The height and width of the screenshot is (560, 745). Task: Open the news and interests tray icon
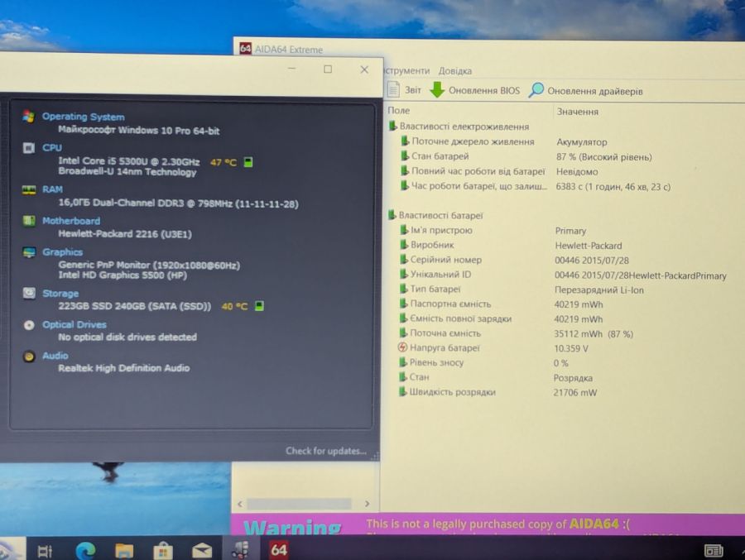[714, 551]
